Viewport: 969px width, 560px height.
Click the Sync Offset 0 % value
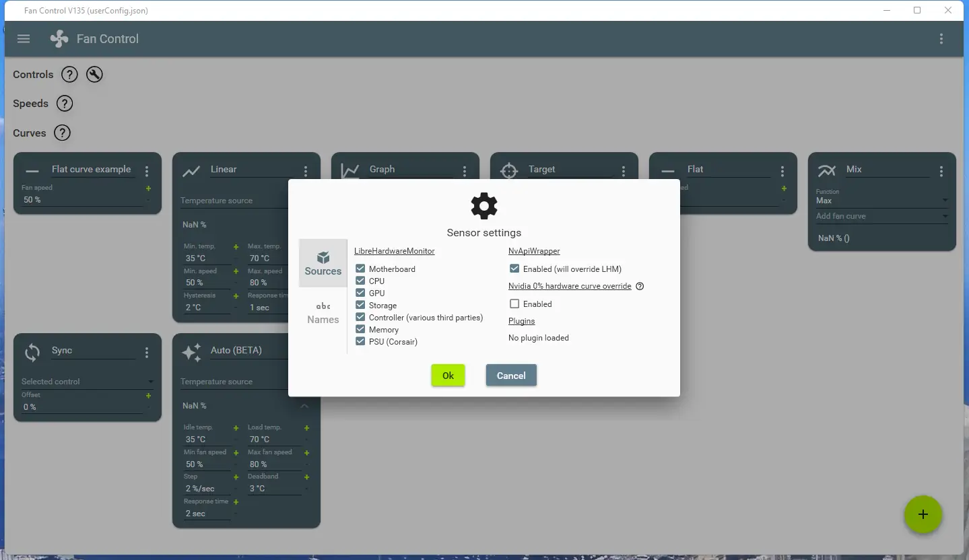pyautogui.click(x=81, y=407)
